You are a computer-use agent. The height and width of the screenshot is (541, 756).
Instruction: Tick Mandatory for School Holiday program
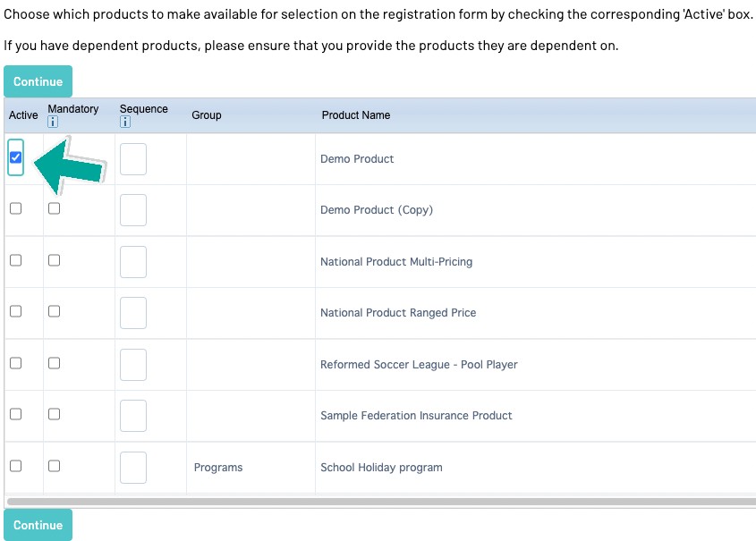pos(55,466)
